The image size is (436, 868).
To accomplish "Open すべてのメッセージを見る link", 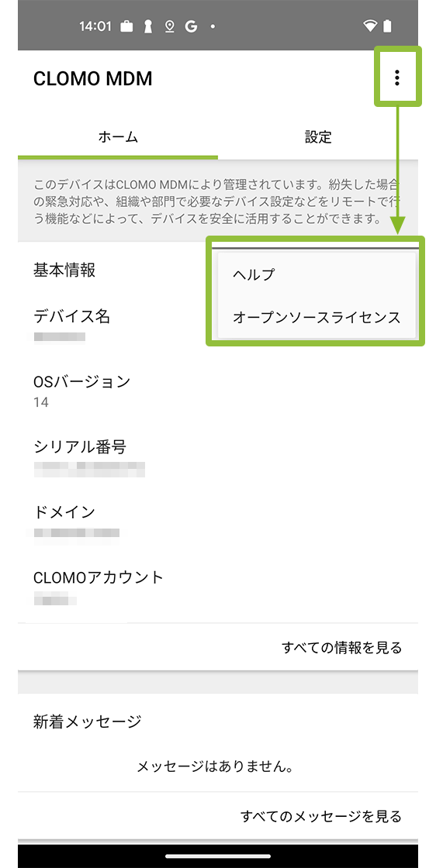I will click(320, 815).
